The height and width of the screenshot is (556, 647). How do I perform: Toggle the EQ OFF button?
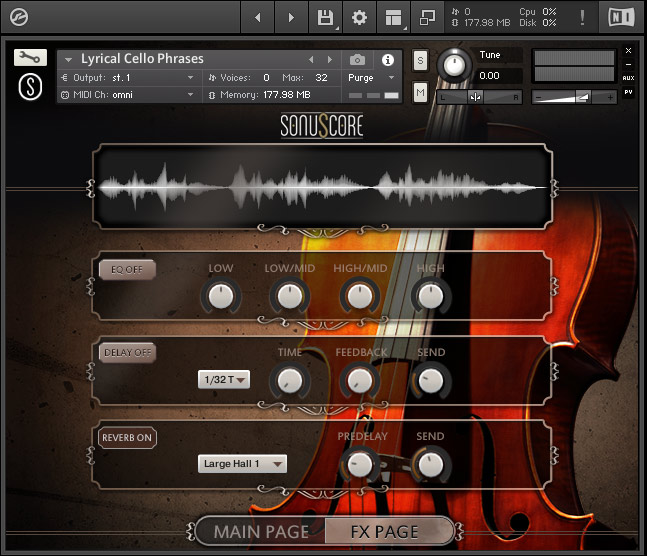[127, 270]
